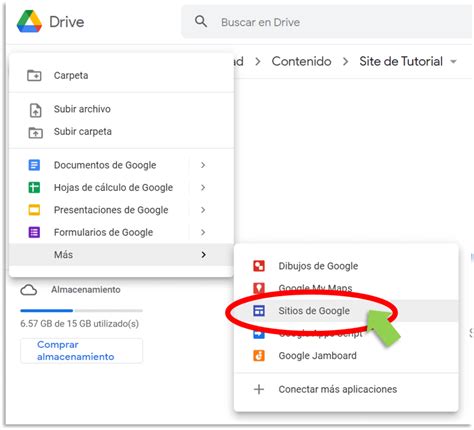Expand the Presentaciones de Google submenu arrow
The width and height of the screenshot is (474, 430).
point(203,210)
